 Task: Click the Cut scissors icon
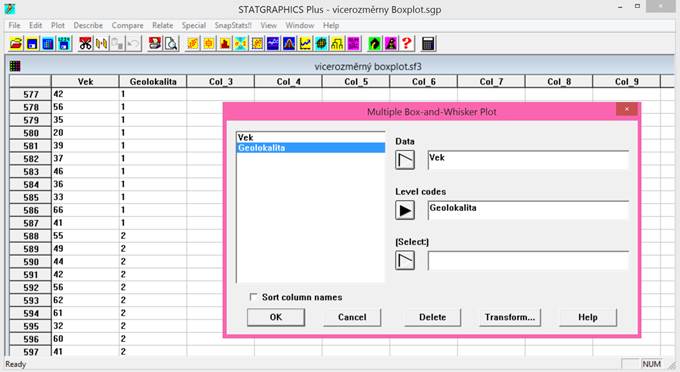[85, 44]
